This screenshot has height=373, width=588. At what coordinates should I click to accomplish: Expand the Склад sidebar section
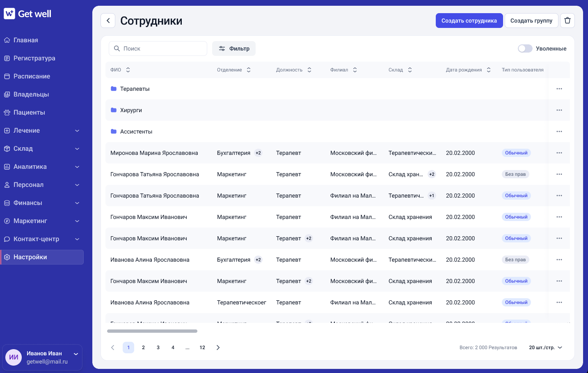(77, 149)
